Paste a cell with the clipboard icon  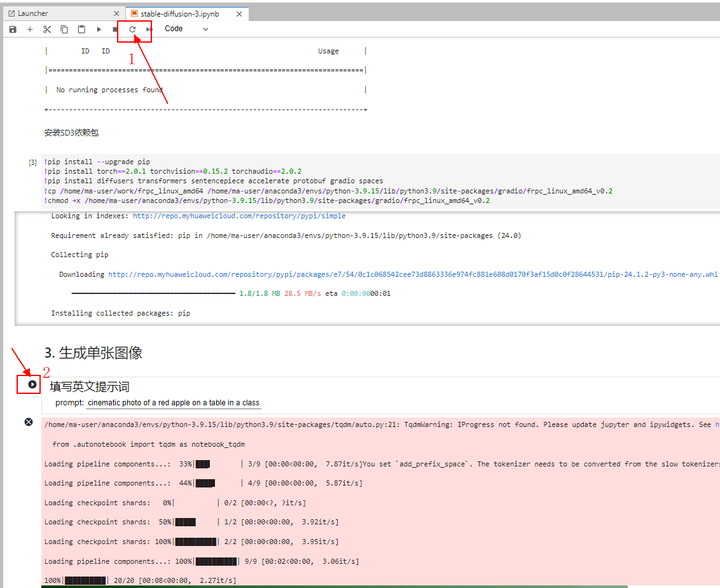pos(81,29)
